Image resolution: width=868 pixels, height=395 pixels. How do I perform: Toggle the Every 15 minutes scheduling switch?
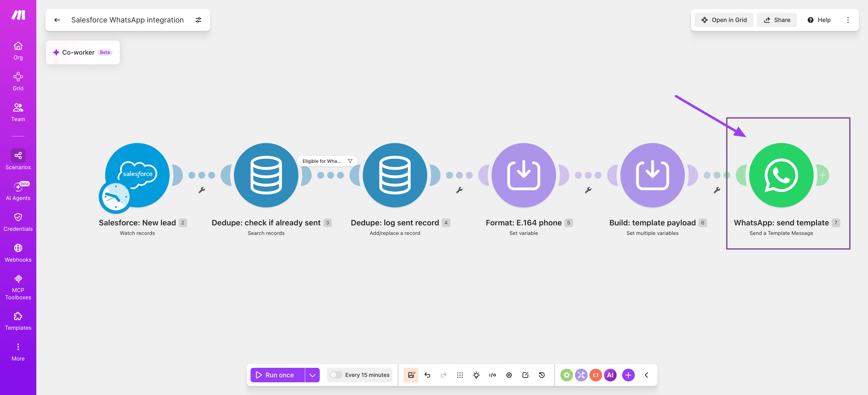[x=336, y=375]
